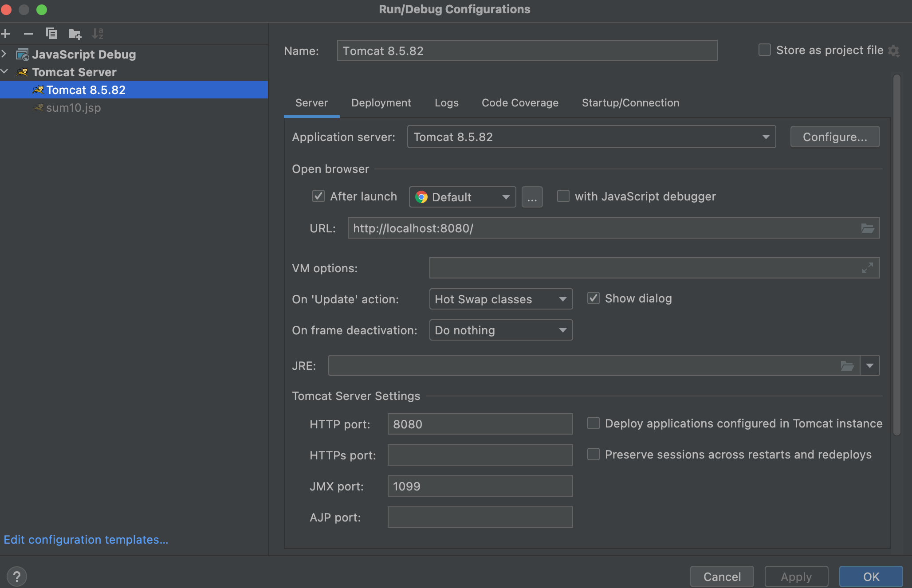
Task: Click the browse folder icon in JRE field
Action: click(847, 366)
